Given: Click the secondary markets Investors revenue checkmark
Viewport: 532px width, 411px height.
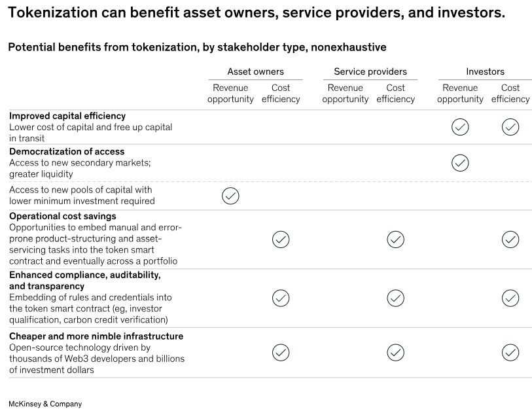Looking at the screenshot, I should 460,163.
